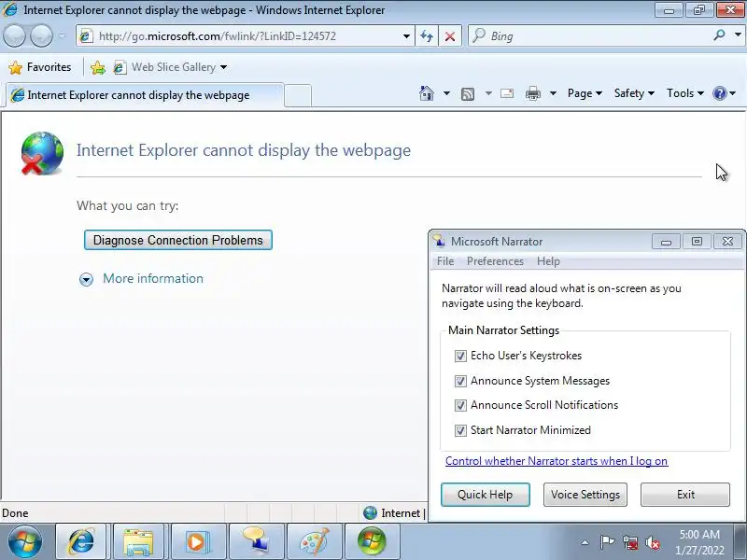The image size is (747, 560).
Task: Open Windows Explorer folder on taskbar
Action: click(138, 541)
